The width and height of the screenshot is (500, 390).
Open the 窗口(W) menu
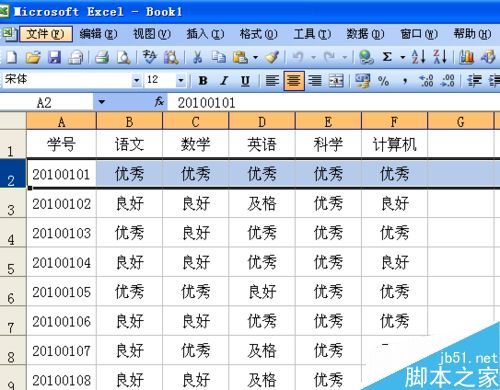click(x=419, y=34)
